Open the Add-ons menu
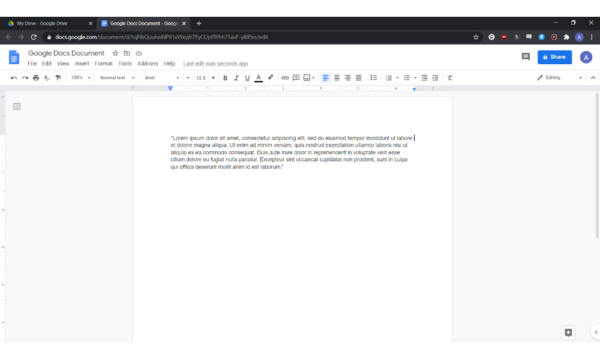 (148, 64)
